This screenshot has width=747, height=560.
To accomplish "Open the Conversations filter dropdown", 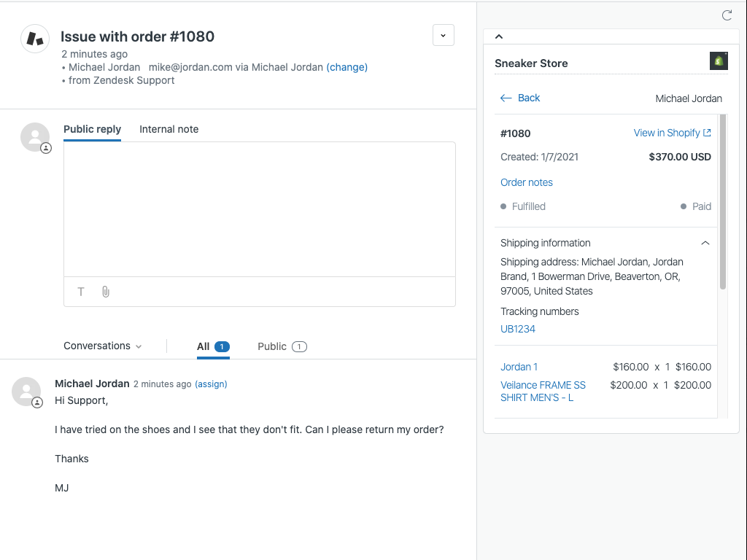I will click(102, 346).
